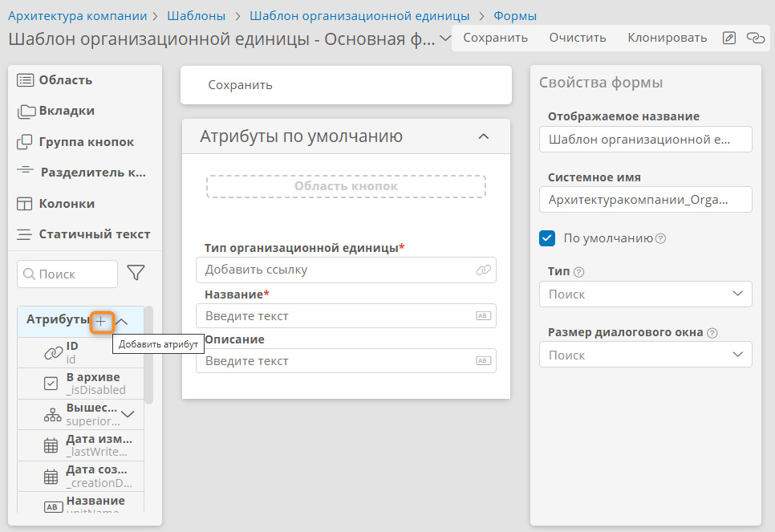Screen dimensions: 775x532
Task: Go to Формы breadcrumb
Action: click(x=515, y=16)
